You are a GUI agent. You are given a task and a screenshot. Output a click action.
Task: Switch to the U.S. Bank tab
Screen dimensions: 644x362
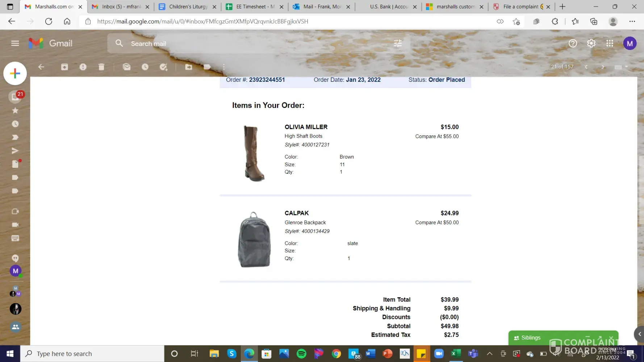[x=388, y=7]
